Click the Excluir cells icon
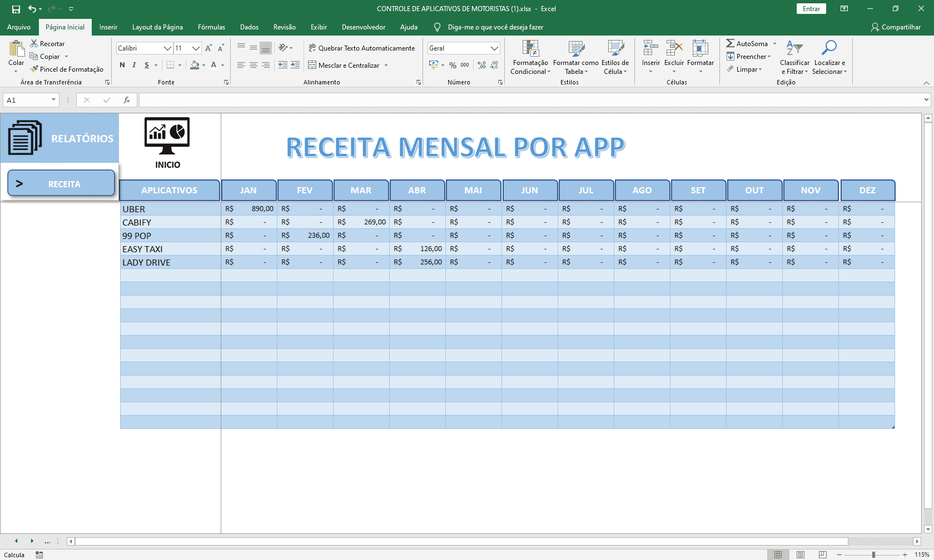The width and height of the screenshot is (934, 560). pos(674,49)
